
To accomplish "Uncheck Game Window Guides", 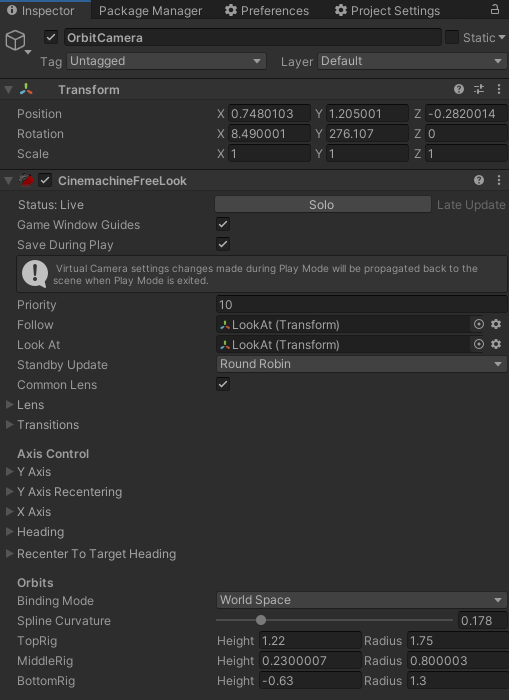I will pos(223,224).
